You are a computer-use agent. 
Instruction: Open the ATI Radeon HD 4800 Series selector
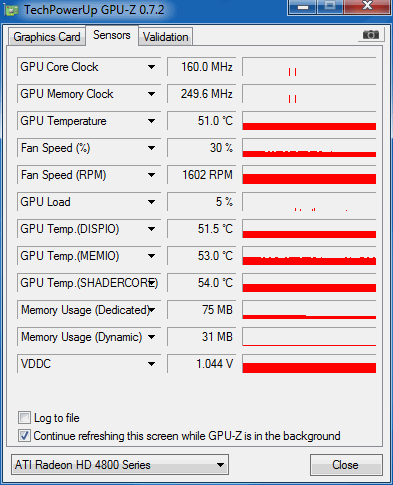[x=120, y=464]
